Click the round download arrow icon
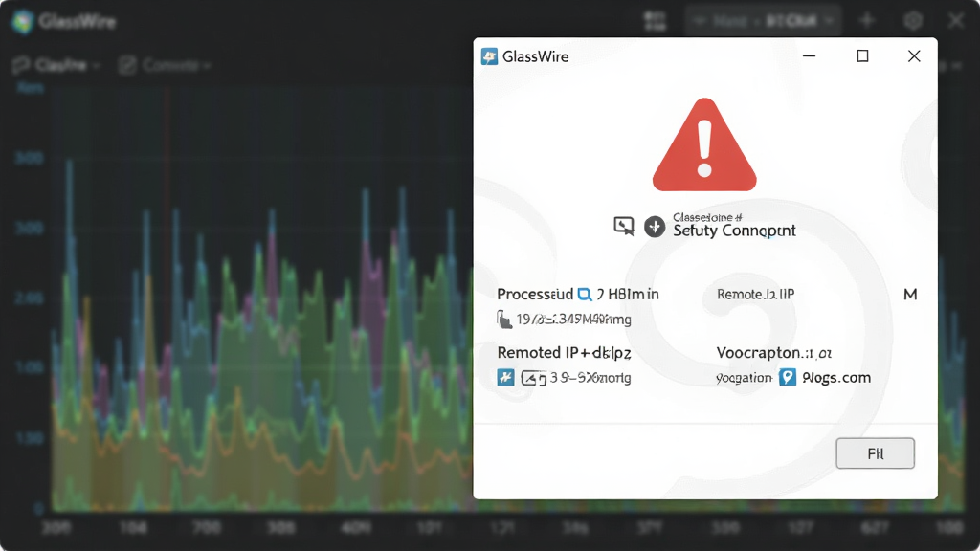The height and width of the screenshot is (551, 980). (x=655, y=227)
